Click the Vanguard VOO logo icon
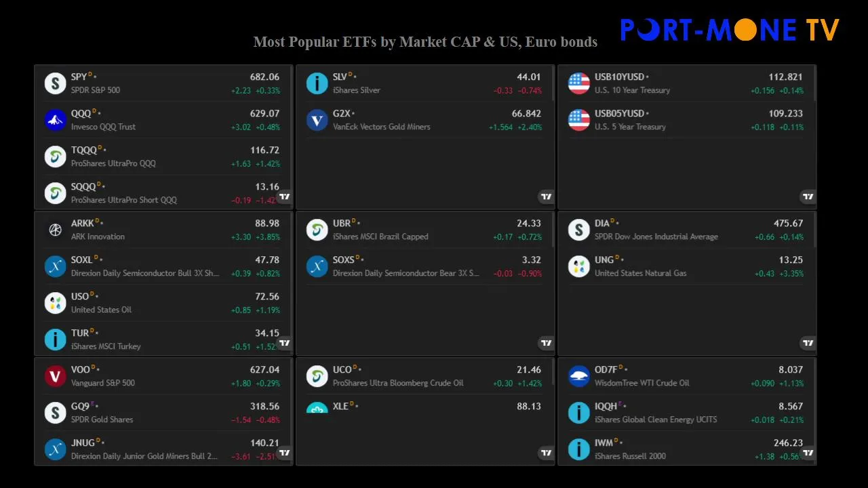868x488 pixels. pyautogui.click(x=55, y=376)
